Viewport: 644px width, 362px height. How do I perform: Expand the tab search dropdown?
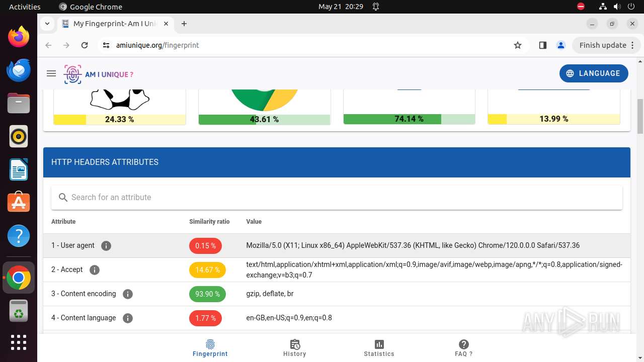tap(47, 24)
